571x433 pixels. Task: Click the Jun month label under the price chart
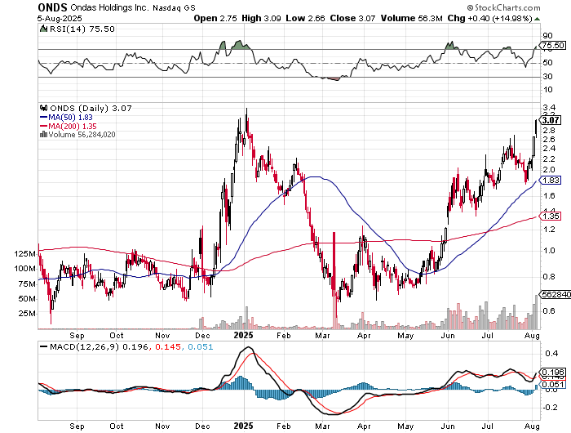coord(448,335)
